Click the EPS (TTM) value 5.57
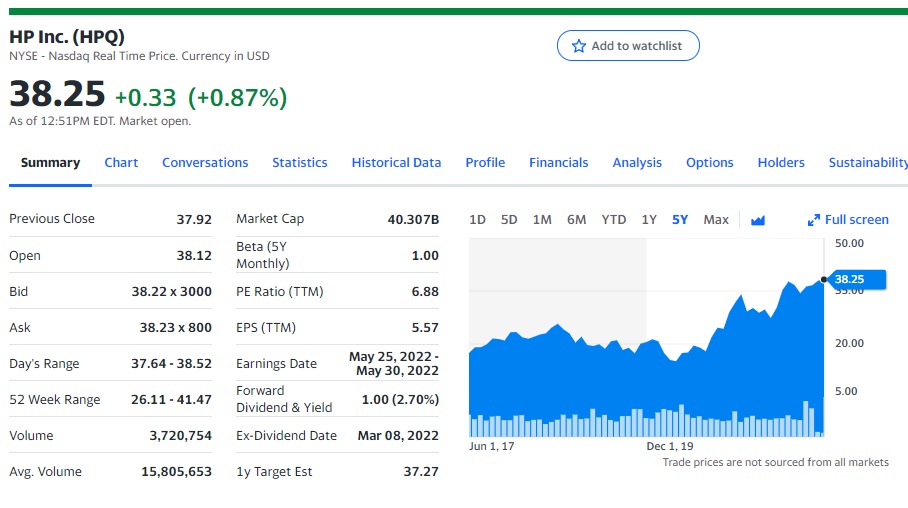The height and width of the screenshot is (508, 908). [425, 328]
